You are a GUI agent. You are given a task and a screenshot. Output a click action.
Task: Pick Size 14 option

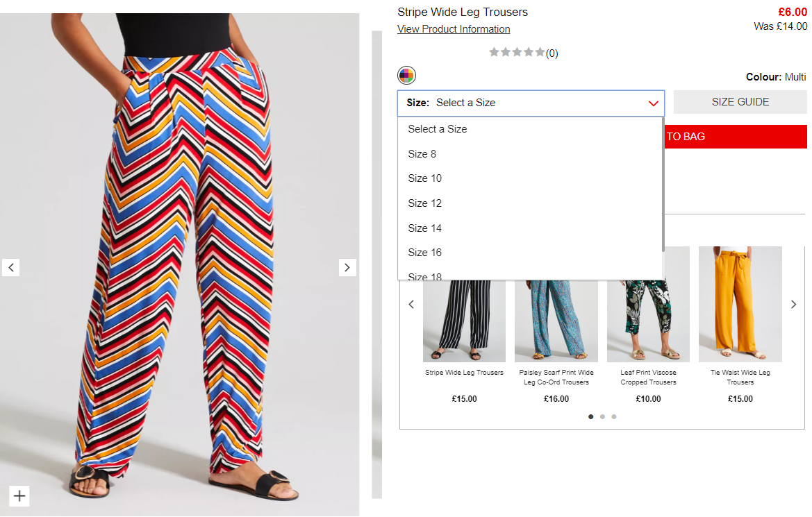click(x=425, y=228)
